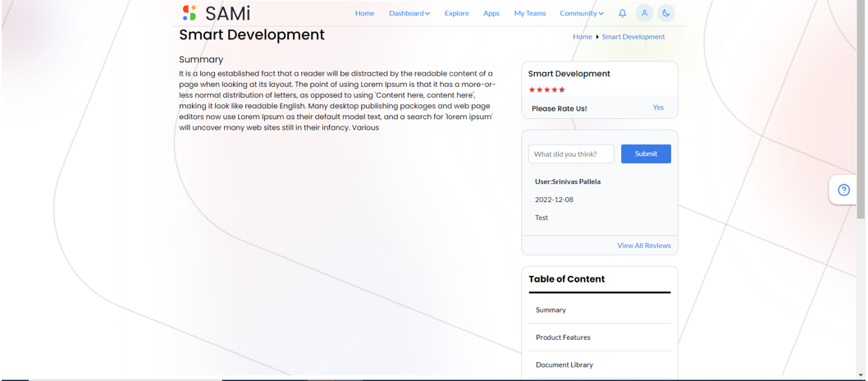Expand the Dashboard dropdown menu
Image resolution: width=868 pixels, height=381 pixels.
coord(409,13)
